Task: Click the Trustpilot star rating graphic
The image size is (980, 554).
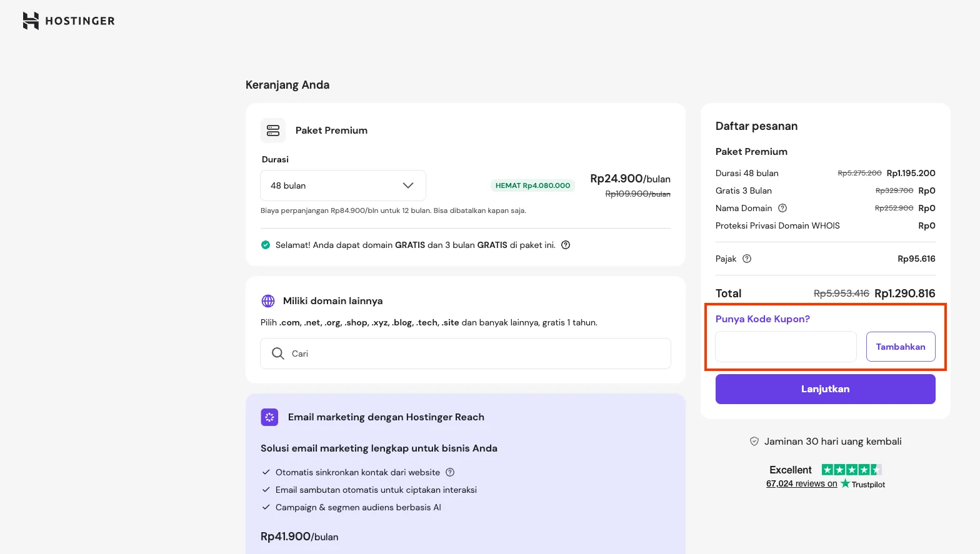Action: (x=851, y=470)
